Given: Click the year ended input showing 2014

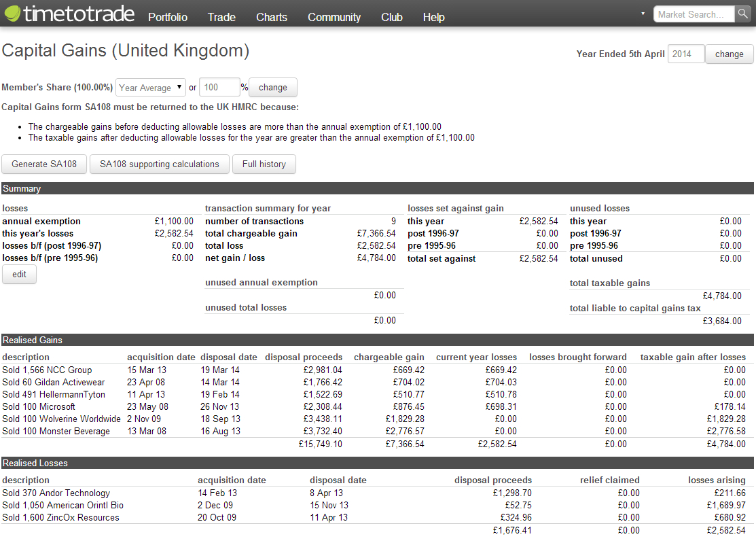Looking at the screenshot, I should coord(686,54).
